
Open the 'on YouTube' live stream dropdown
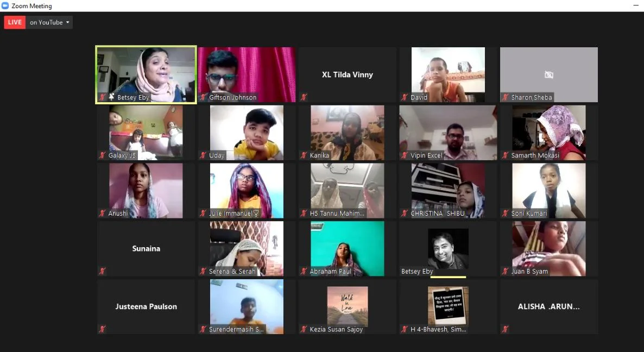coord(49,22)
